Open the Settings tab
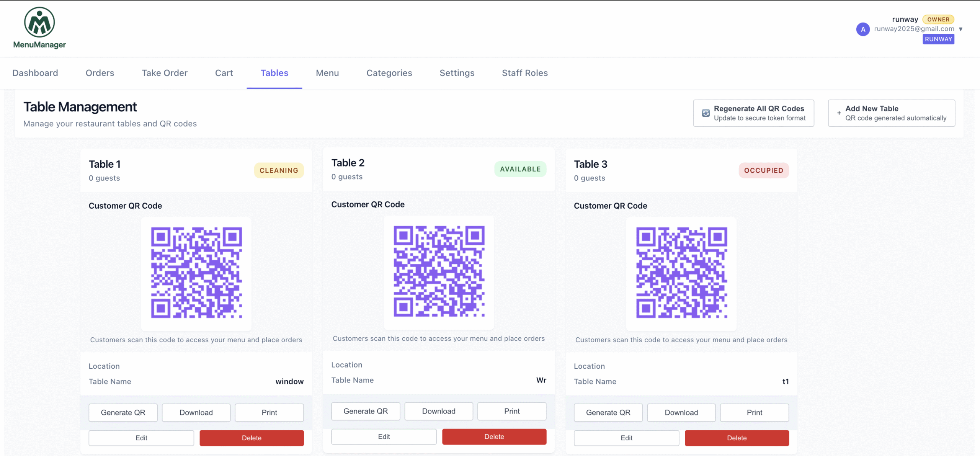 click(x=457, y=73)
